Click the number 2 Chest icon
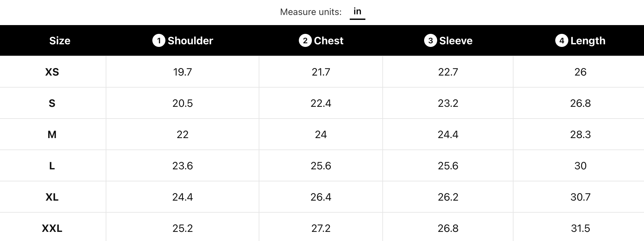Viewport: 644px width, 241px height. click(x=305, y=41)
